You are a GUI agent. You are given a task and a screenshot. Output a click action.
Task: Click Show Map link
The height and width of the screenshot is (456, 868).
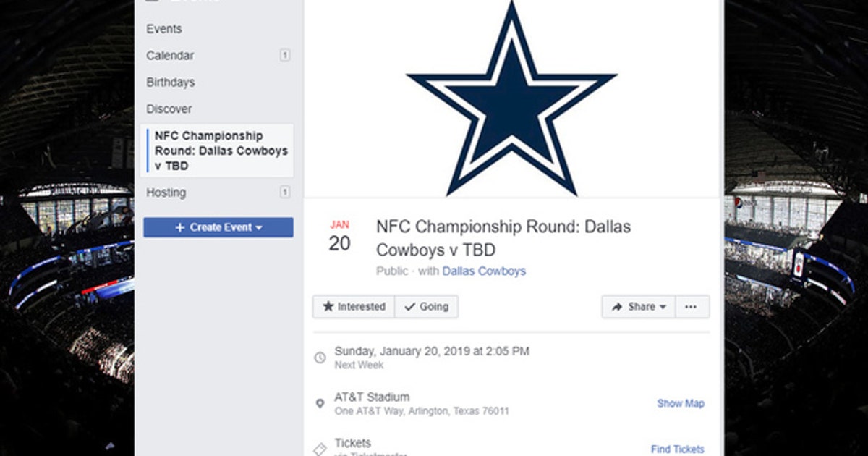[680, 403]
